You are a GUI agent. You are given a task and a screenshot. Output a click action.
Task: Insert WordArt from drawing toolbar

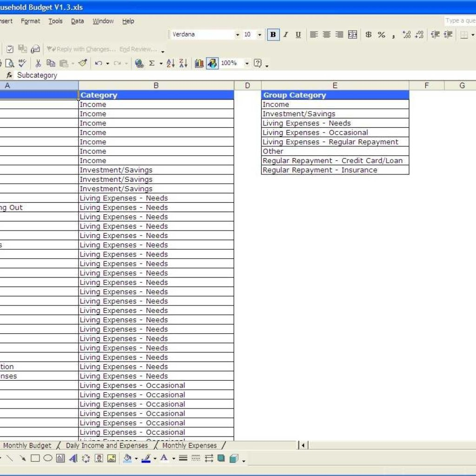click(73, 459)
